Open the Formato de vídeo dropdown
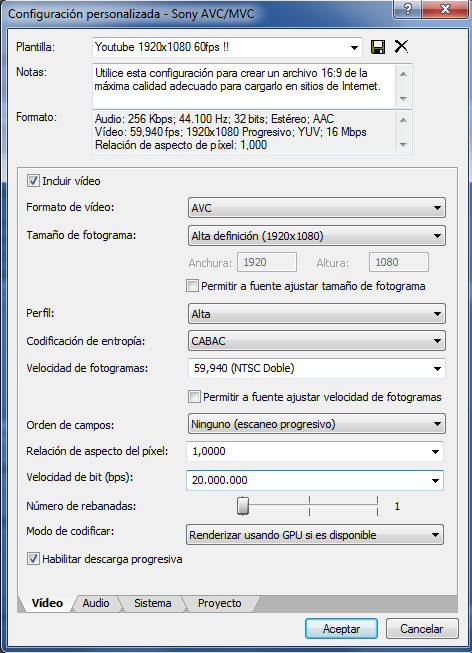 [317, 207]
